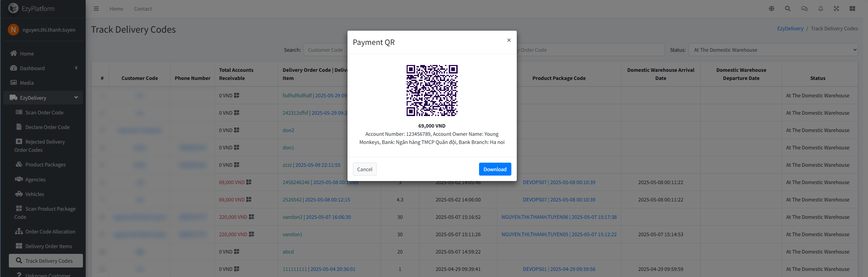This screenshot has width=868, height=277.
Task: Show QR code for 242312sffsf row
Action: (237, 113)
